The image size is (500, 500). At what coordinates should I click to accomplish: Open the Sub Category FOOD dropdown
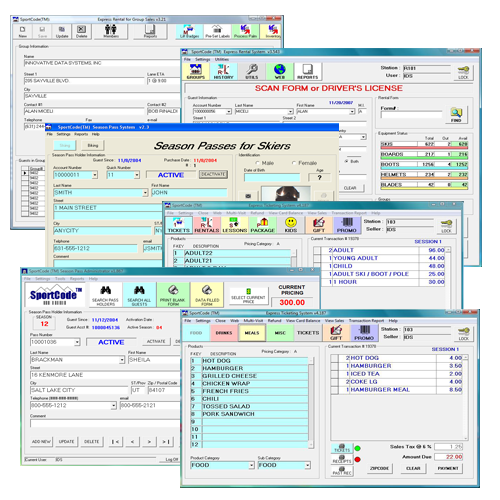point(308,465)
